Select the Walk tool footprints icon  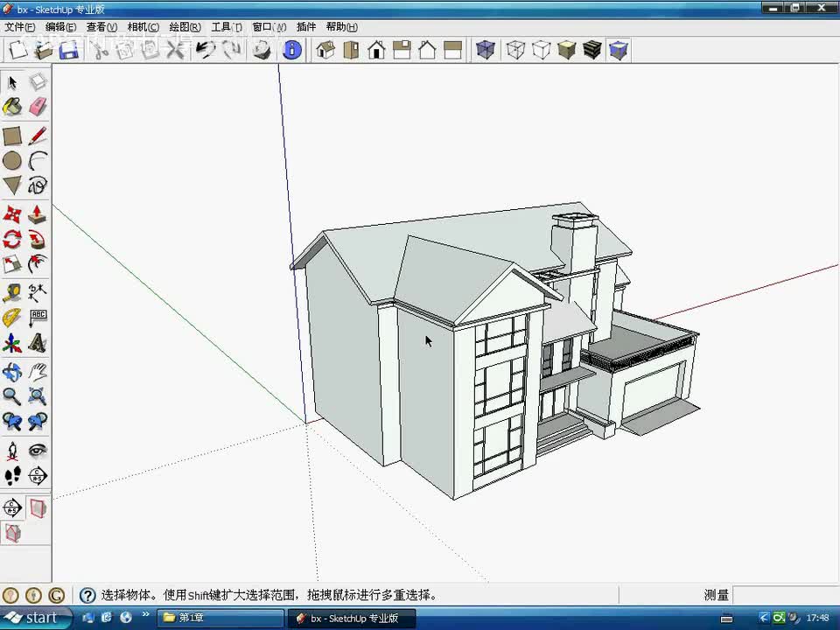click(12, 476)
